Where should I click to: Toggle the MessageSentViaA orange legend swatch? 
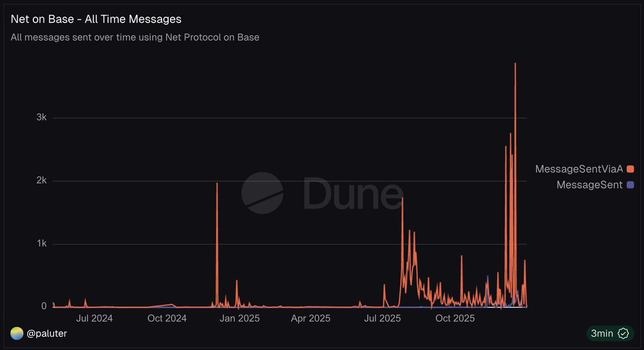click(631, 169)
